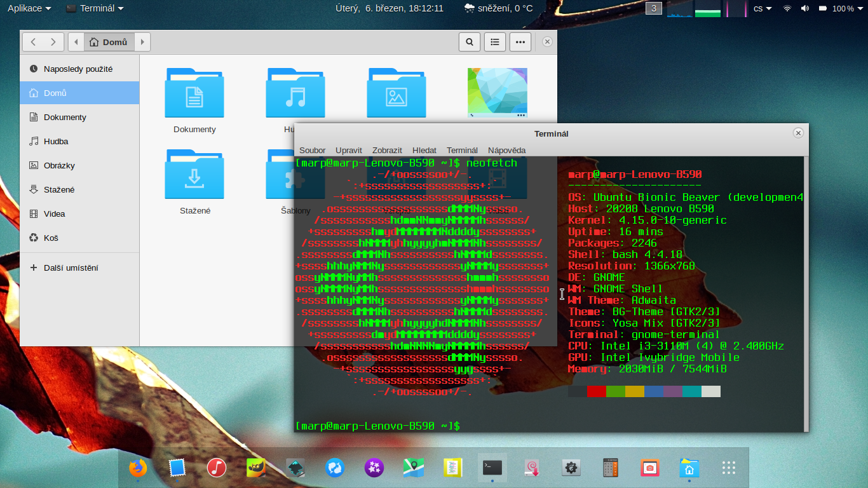Click the Wi-Fi icon in top bar
The width and height of the screenshot is (868, 488).
[787, 8]
